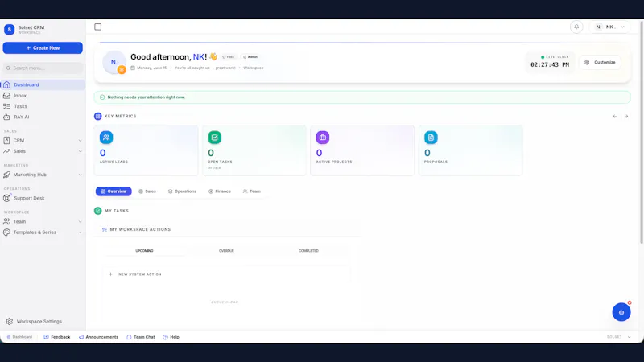This screenshot has height=362, width=644.
Task: Click the FREE plan badge
Action: pos(229,57)
